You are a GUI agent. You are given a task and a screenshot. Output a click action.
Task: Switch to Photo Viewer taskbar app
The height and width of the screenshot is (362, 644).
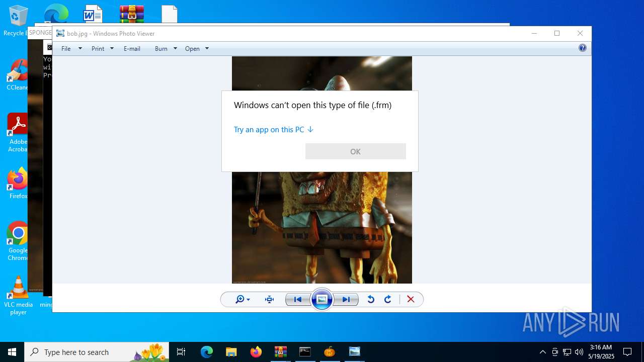tap(354, 352)
